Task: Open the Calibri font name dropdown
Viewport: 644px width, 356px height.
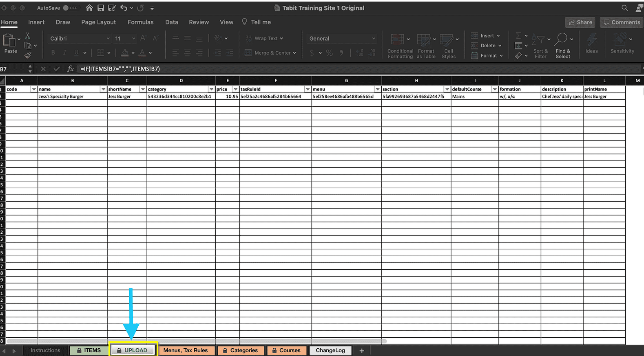Action: click(x=80, y=38)
